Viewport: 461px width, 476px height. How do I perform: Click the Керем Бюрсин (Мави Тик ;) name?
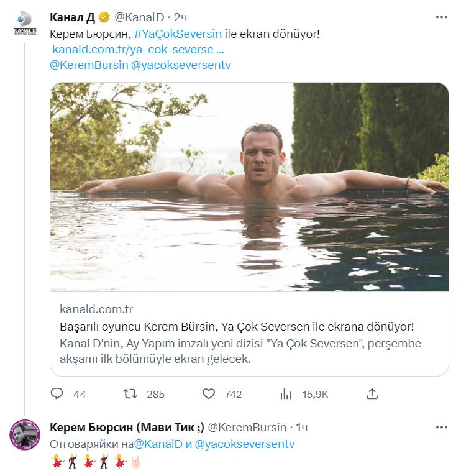coord(126,428)
